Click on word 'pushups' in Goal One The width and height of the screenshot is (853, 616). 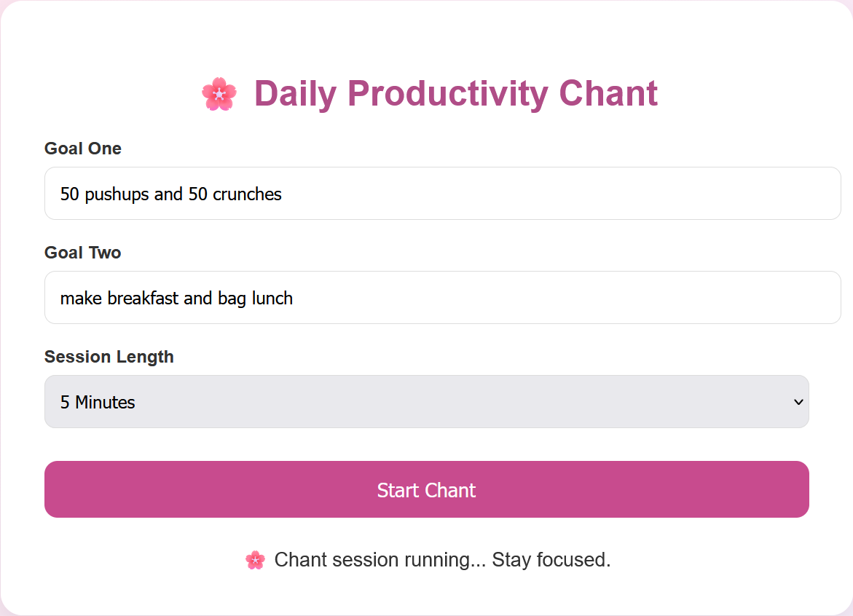coord(117,194)
